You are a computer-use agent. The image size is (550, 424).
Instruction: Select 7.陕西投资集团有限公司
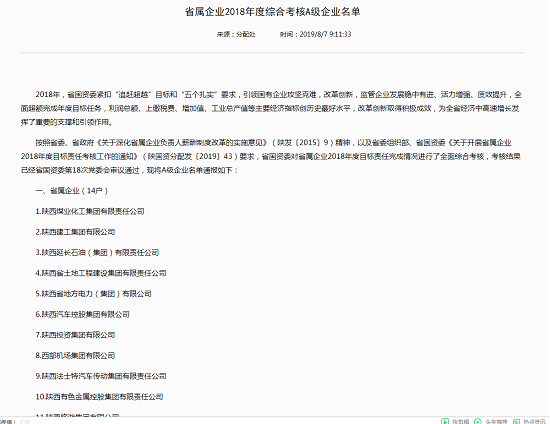(75, 335)
